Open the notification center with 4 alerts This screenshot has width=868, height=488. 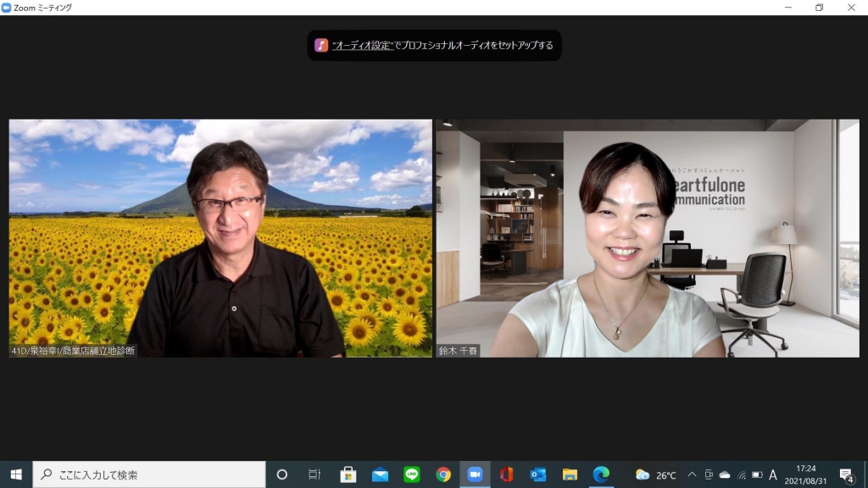click(x=846, y=474)
